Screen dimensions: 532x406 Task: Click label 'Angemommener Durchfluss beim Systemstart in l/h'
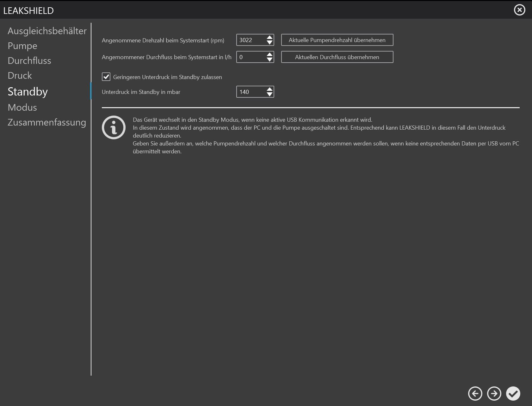pos(167,57)
